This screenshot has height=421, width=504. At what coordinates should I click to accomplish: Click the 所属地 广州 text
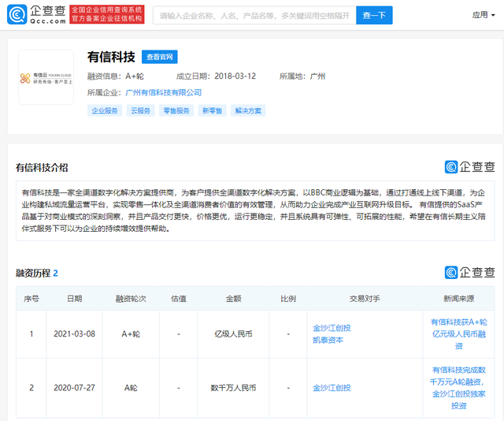(302, 76)
